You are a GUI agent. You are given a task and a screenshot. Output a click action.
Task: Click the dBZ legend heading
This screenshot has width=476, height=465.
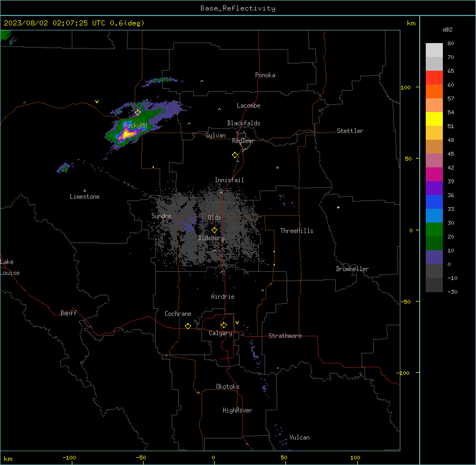click(447, 29)
